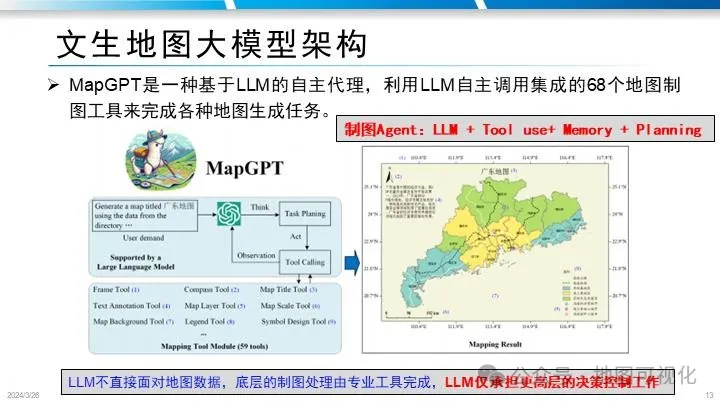This screenshot has width=720, height=405.
Task: Click the "Map Layer Tool (5)" entry
Action: tap(215, 306)
